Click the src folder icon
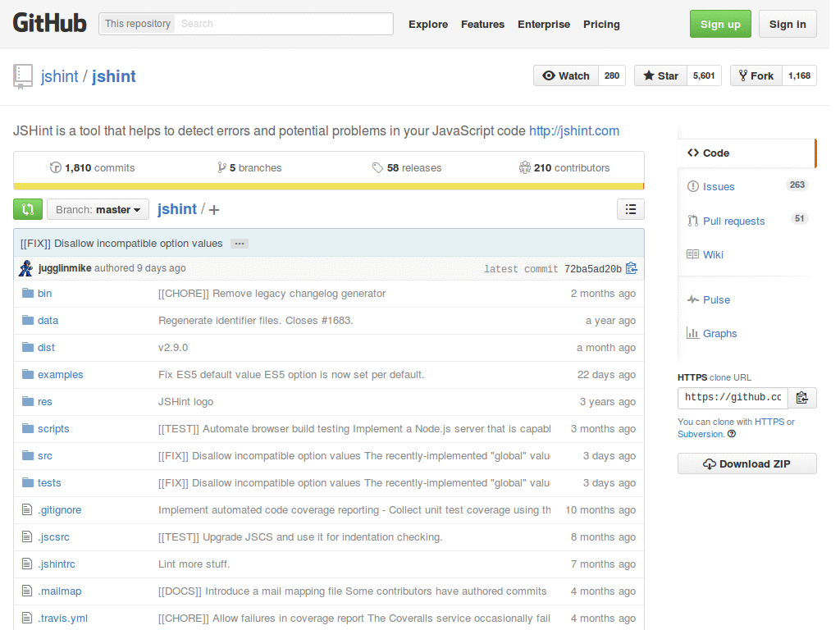This screenshot has width=840, height=630. pos(28,455)
